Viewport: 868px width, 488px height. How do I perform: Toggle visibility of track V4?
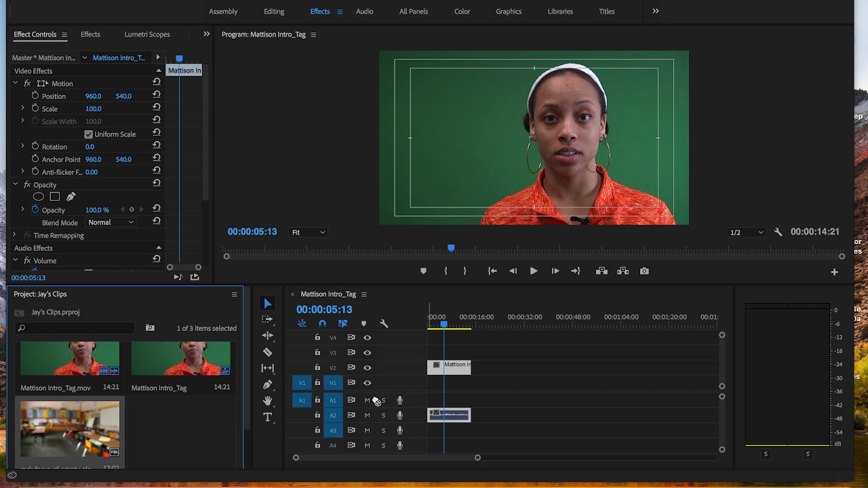pyautogui.click(x=368, y=338)
